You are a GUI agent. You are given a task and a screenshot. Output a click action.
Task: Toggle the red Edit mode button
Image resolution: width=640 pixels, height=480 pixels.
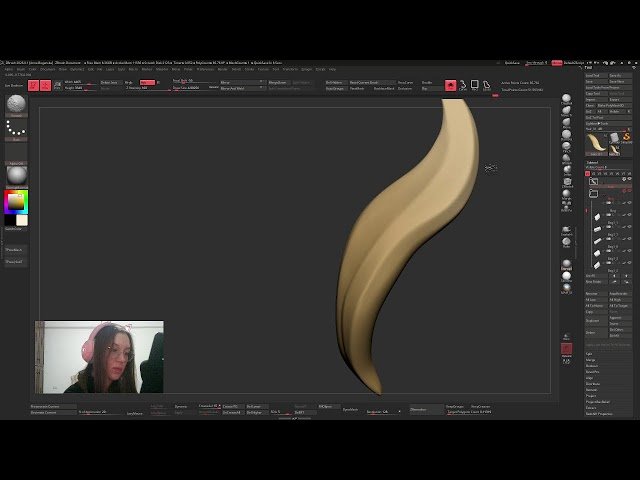coord(33,85)
